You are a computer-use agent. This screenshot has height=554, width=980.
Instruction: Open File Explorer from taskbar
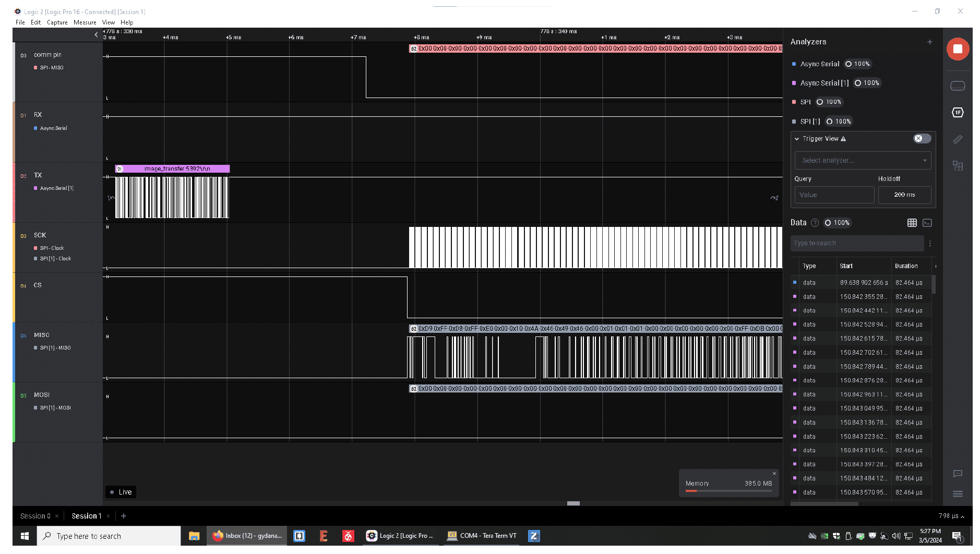(194, 536)
